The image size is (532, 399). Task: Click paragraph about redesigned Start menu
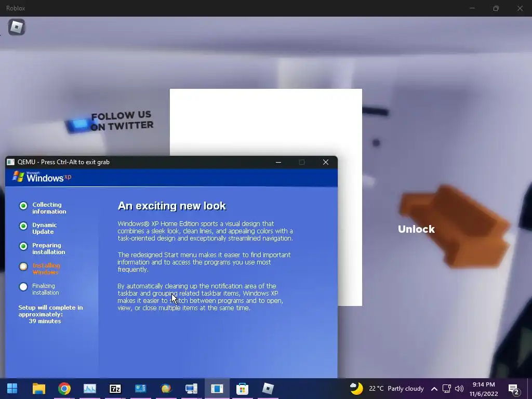(x=204, y=262)
